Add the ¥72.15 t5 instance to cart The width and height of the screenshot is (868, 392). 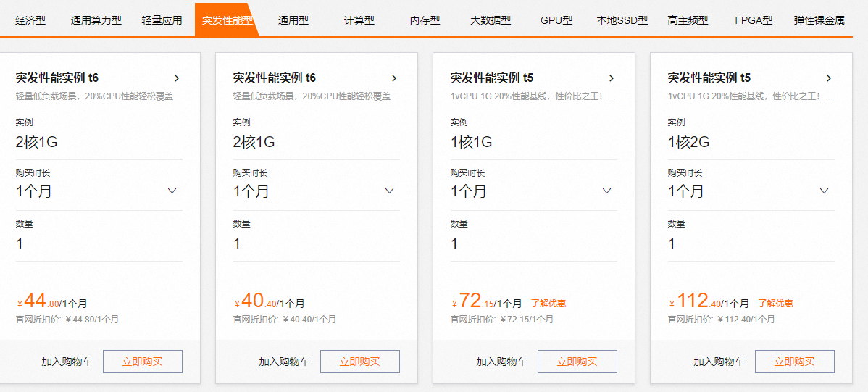click(x=501, y=362)
